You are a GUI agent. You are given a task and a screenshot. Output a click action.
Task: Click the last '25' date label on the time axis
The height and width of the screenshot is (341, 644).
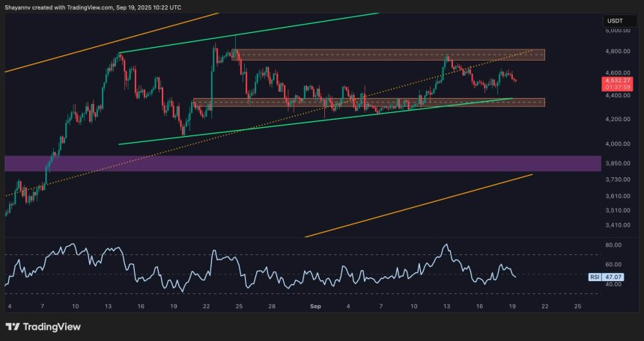point(576,307)
